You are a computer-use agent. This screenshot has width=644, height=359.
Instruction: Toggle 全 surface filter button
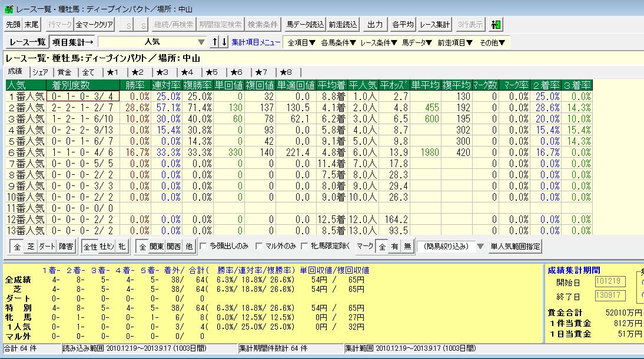(x=17, y=247)
